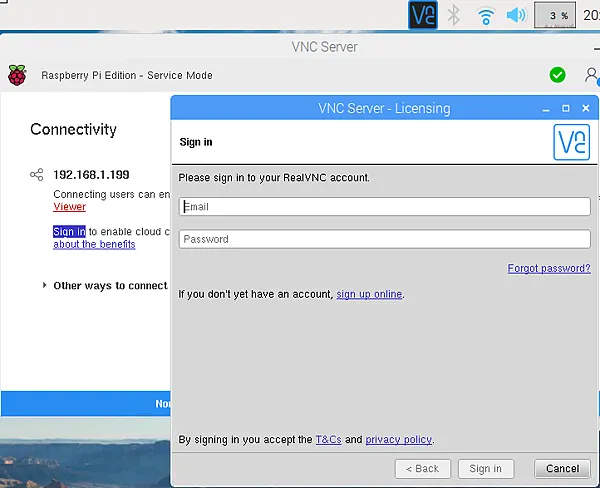
Task: Minimize the VNC Server - Licensing dialog
Action: [x=546, y=109]
